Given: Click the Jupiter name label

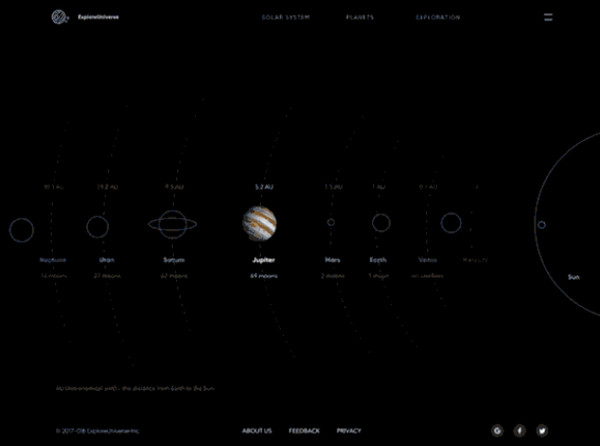Looking at the screenshot, I should pos(263,259).
